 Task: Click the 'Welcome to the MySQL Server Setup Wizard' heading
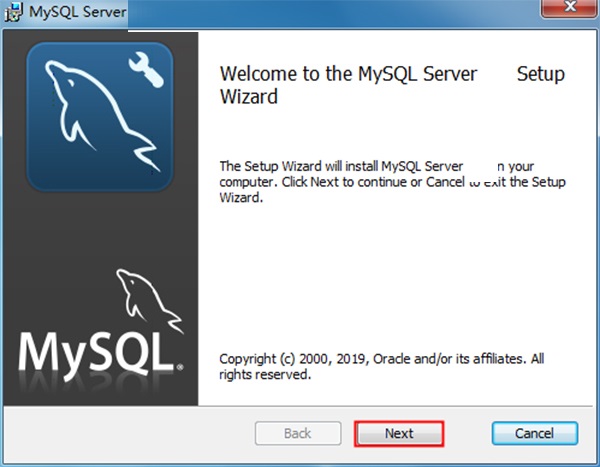tap(392, 85)
